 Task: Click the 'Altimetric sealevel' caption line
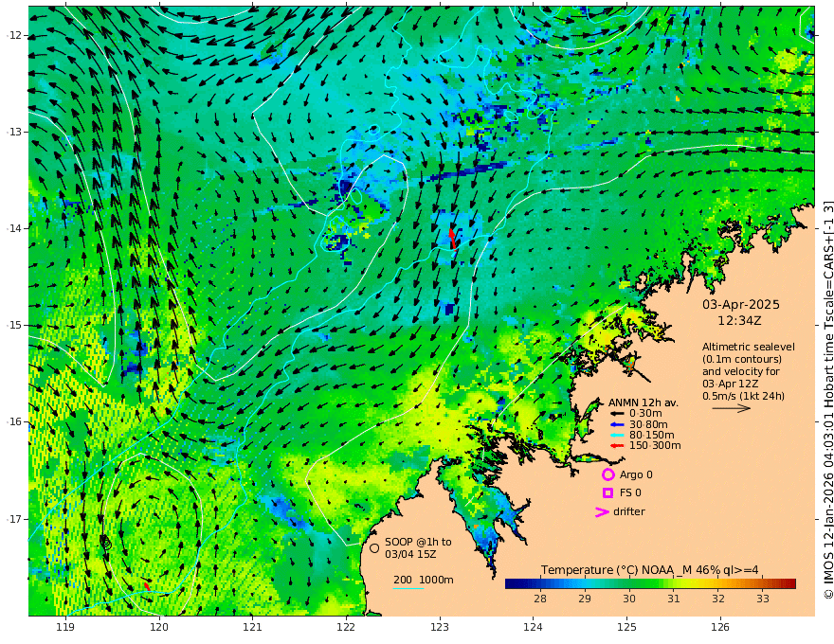tap(749, 347)
